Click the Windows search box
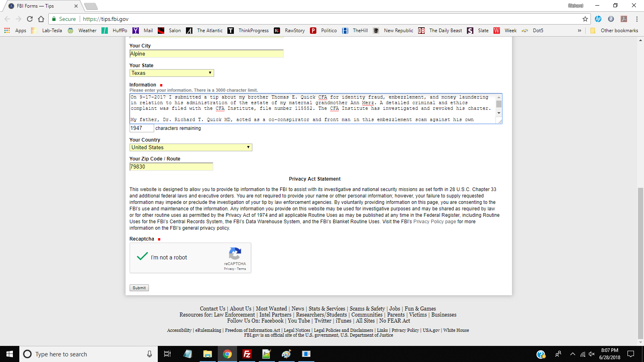644x362 pixels. [89, 354]
